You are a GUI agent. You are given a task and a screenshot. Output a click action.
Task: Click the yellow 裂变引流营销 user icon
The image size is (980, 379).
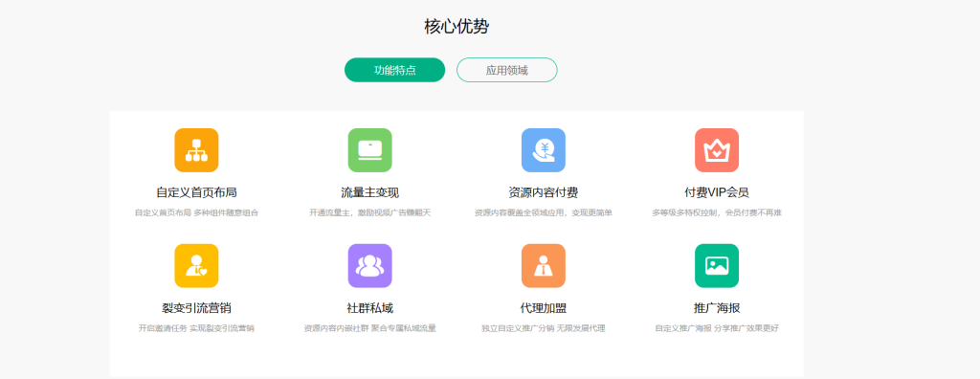pyautogui.click(x=196, y=266)
